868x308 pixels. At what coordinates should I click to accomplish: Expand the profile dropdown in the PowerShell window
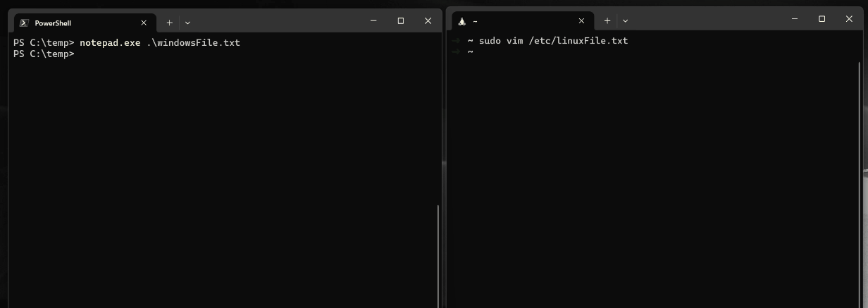(x=187, y=23)
